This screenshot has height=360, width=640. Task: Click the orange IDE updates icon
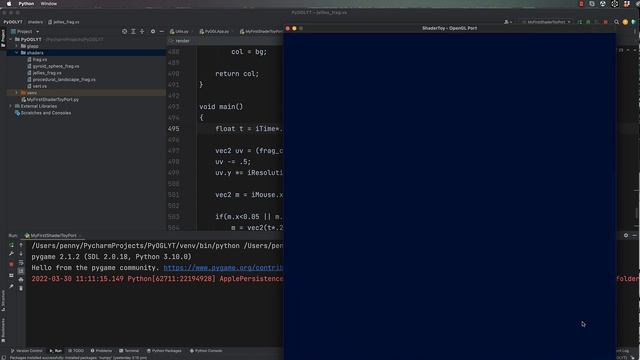tap(625, 22)
